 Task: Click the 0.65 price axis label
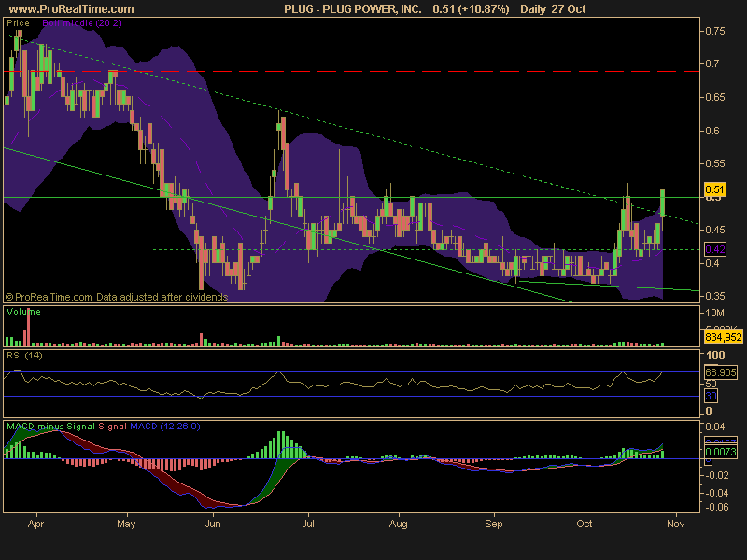pyautogui.click(x=715, y=97)
